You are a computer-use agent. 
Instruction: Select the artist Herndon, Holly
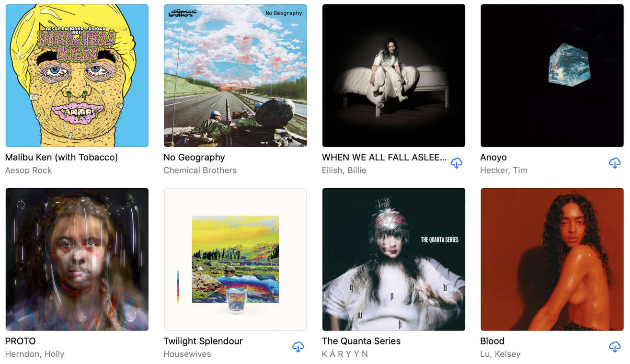(x=34, y=354)
